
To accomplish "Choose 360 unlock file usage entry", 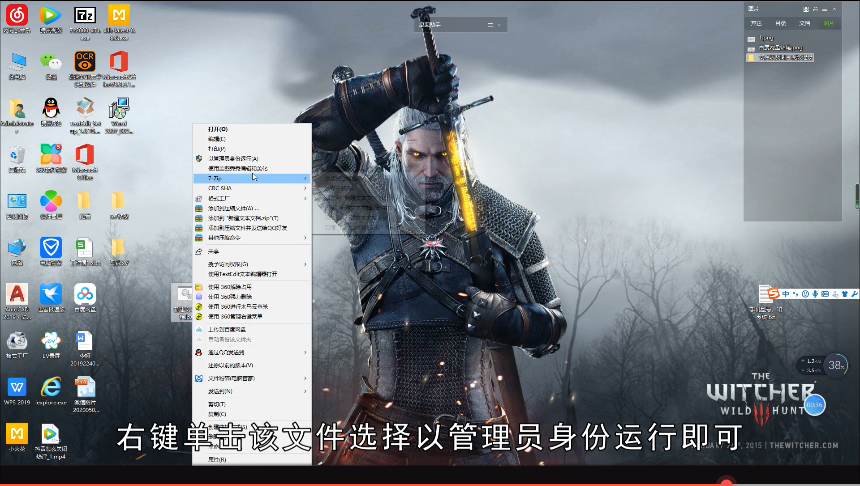I will coord(252,287).
